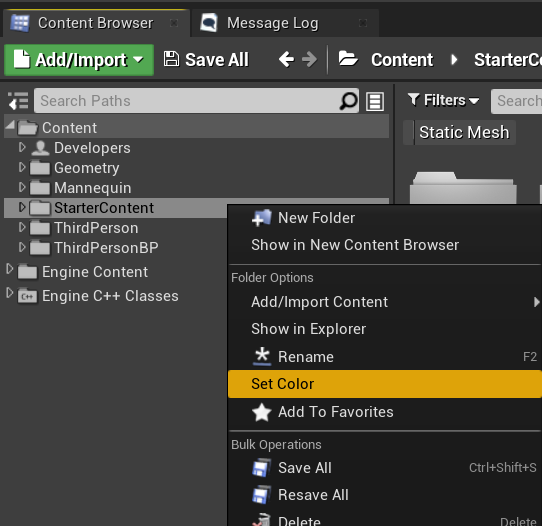
Task: Click the Save All floppy icon in toolbar
Action: [171, 59]
